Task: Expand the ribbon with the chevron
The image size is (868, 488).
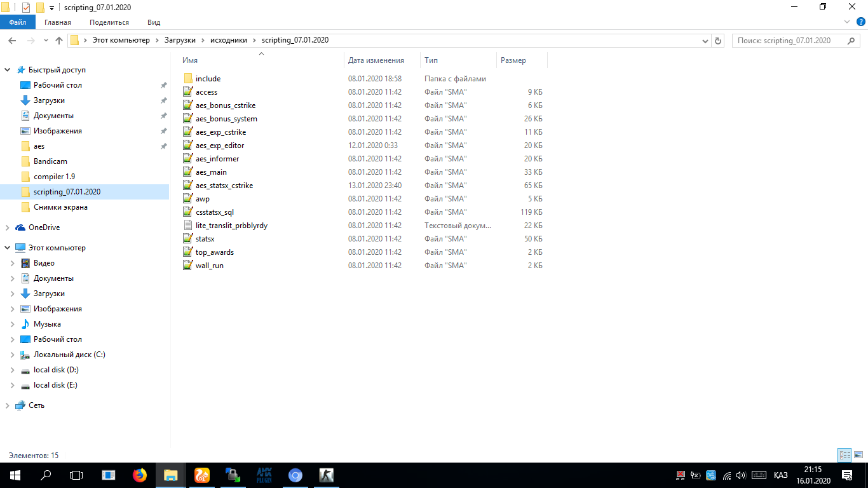Action: 847,22
